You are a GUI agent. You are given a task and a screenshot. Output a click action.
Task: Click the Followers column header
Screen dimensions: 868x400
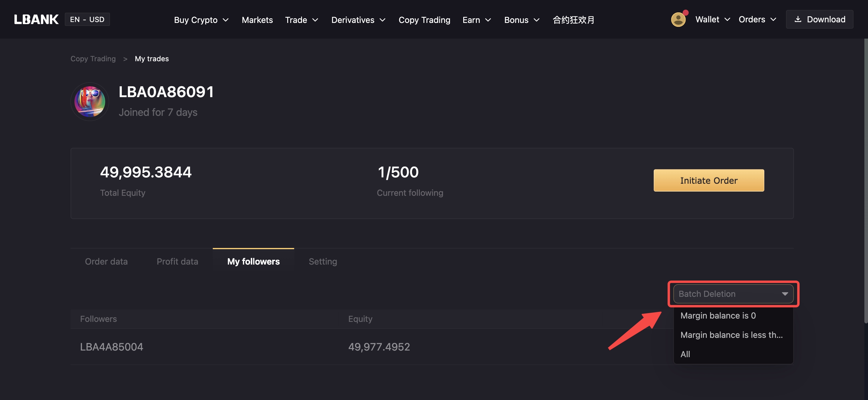(x=98, y=319)
